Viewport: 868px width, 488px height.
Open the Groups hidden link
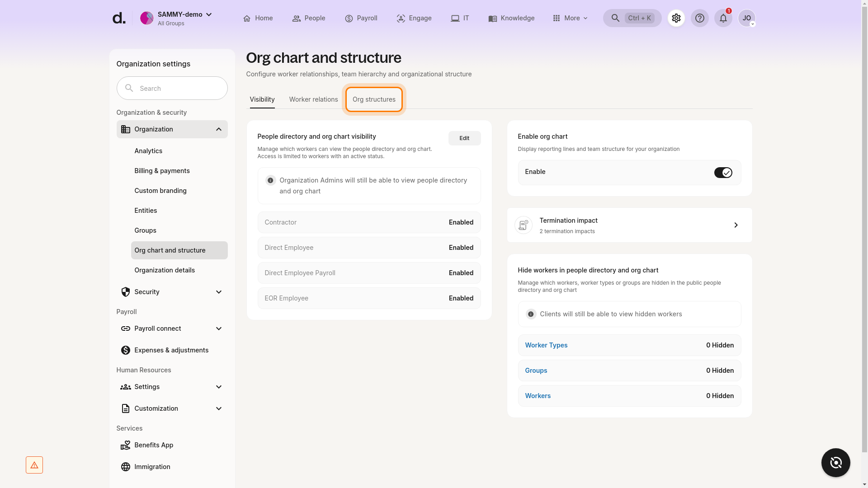536,371
